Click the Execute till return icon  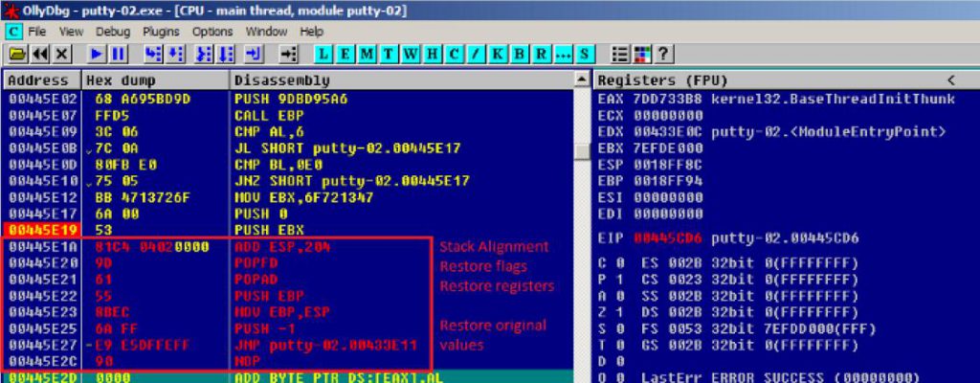pos(253,55)
